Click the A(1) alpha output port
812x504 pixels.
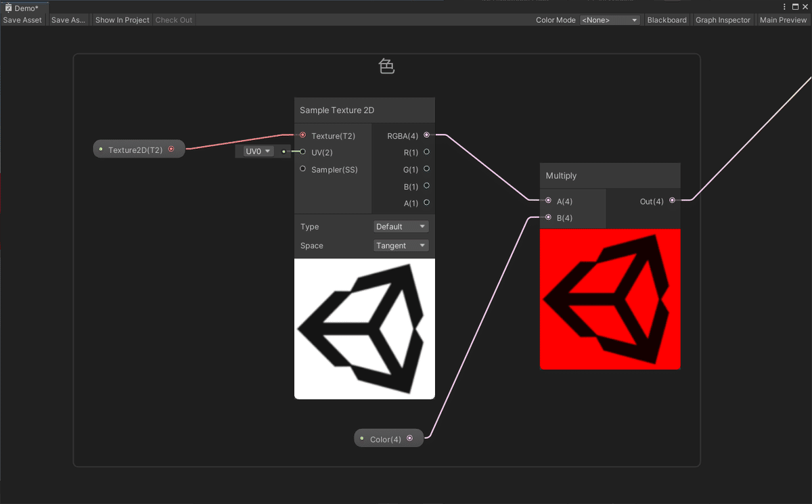[426, 202]
